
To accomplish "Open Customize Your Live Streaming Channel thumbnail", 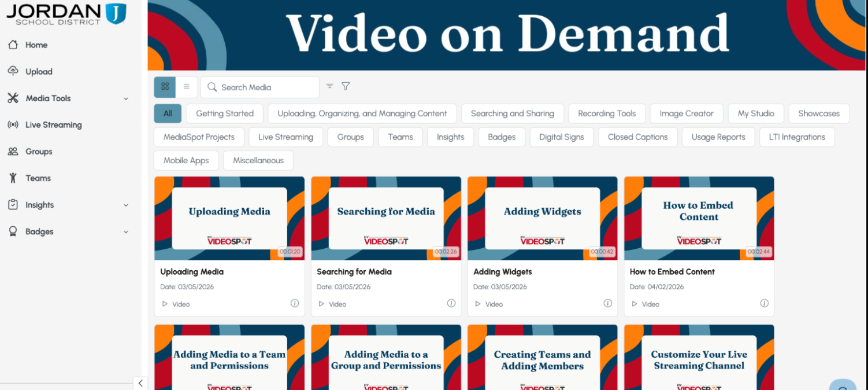I will click(x=699, y=357).
